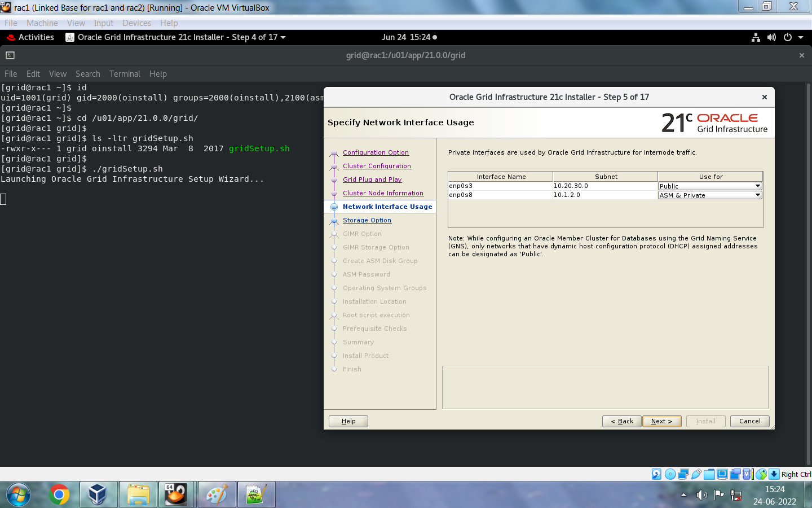Viewport: 812px width, 508px height.
Task: Click the Subnet column header
Action: 606,177
